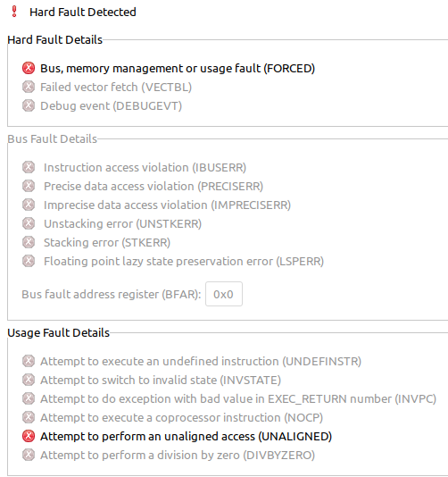Screen dimensions: 448x477
Task: Click the UNDEFINSTR undefined instruction icon
Action: pyautogui.click(x=29, y=361)
